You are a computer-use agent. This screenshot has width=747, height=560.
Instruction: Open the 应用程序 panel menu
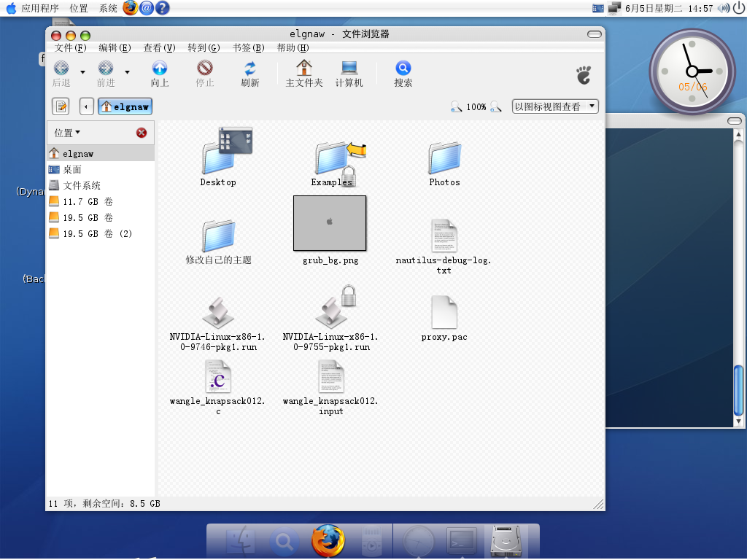[40, 8]
